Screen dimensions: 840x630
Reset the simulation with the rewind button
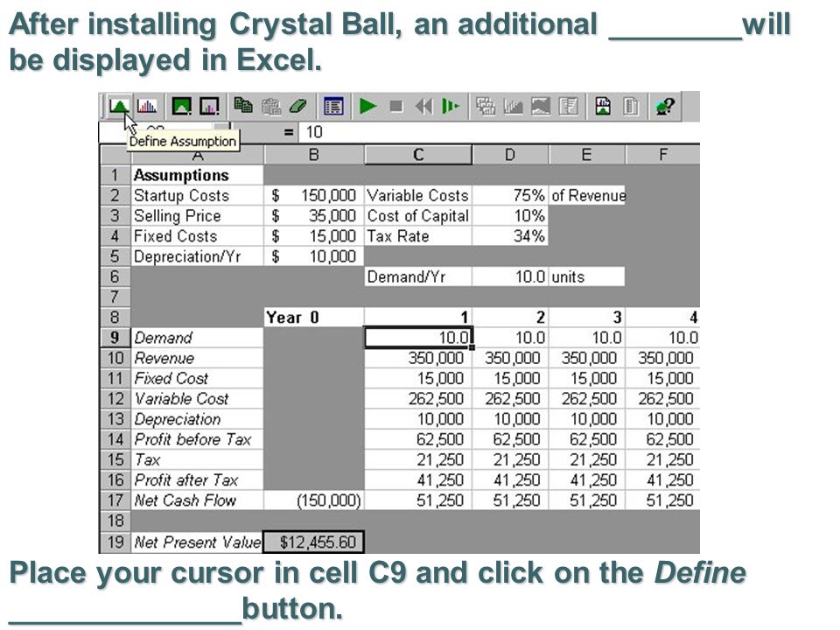click(423, 106)
